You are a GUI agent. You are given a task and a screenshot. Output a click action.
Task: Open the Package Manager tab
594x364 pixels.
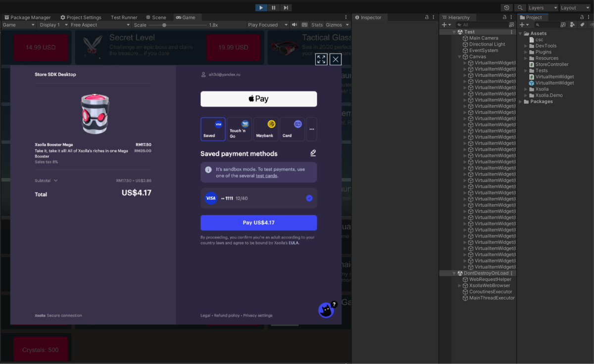tap(27, 17)
